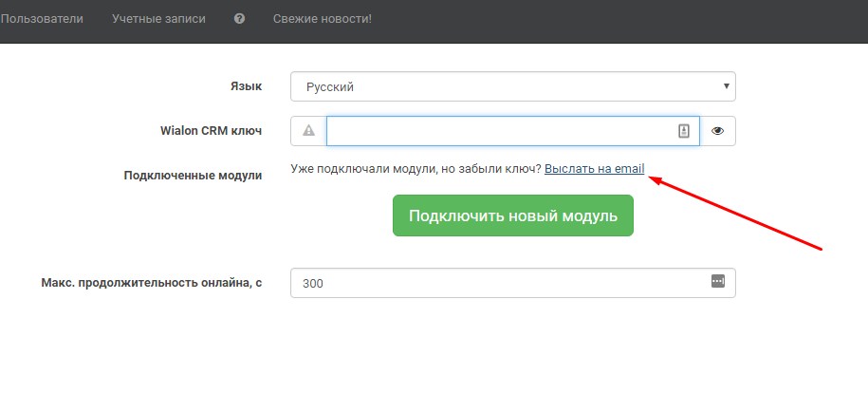The image size is (868, 412).
Task: Click the Язык field label
Action: click(246, 85)
